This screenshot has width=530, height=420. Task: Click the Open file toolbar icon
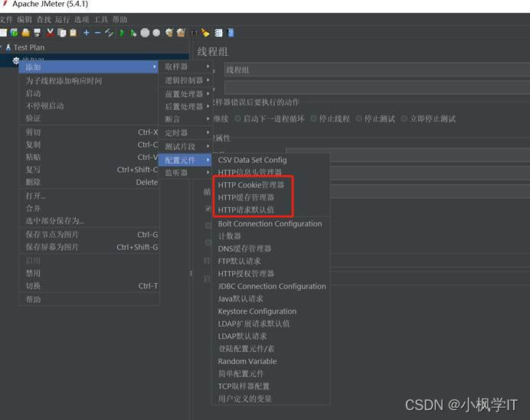click(x=26, y=33)
